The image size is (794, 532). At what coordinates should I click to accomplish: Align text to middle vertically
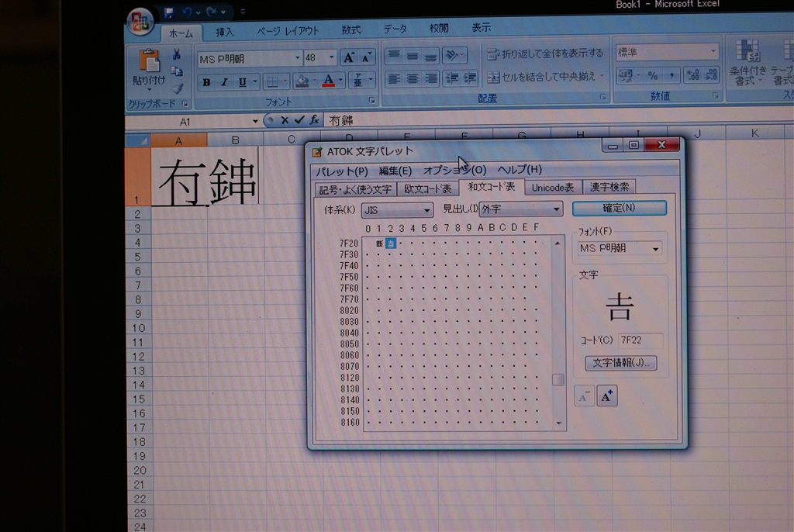click(413, 55)
